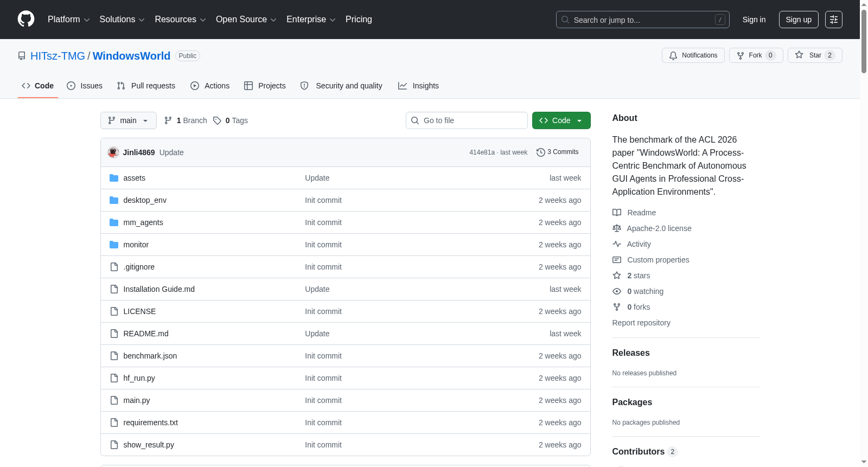Viewport: 868px width, 467px height.
Task: Click the star icon beside 2 stars
Action: point(617,276)
